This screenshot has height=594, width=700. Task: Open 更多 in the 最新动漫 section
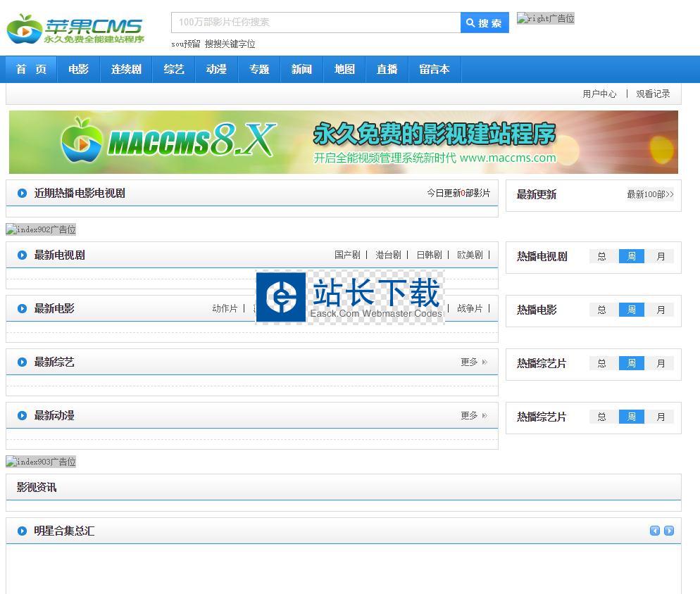(x=473, y=416)
